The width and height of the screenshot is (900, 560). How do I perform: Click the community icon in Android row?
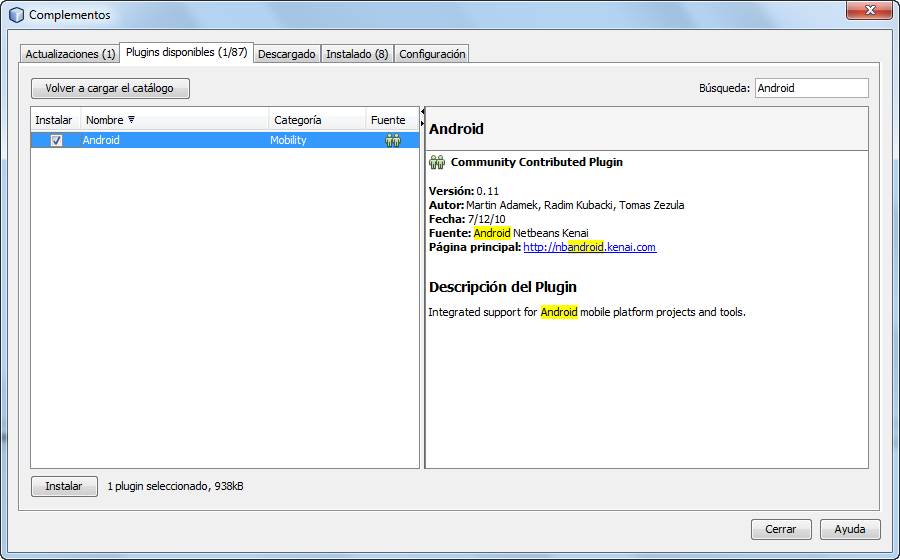pos(393,140)
